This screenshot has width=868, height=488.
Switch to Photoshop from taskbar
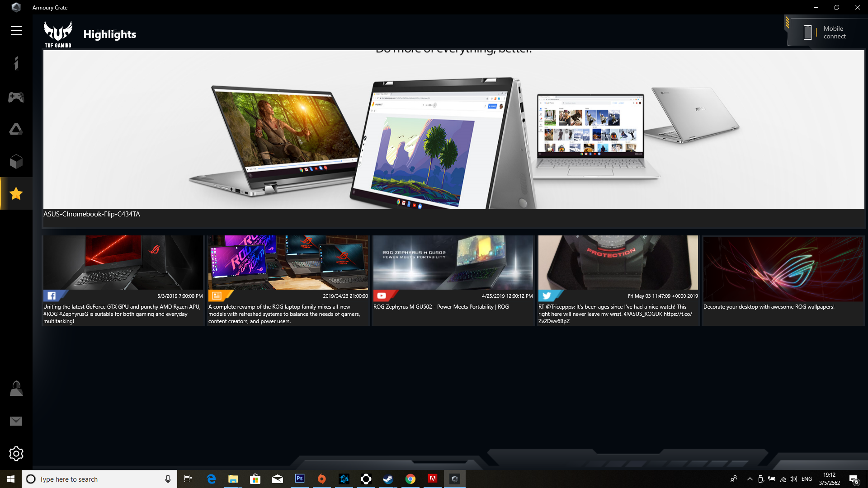click(x=300, y=479)
